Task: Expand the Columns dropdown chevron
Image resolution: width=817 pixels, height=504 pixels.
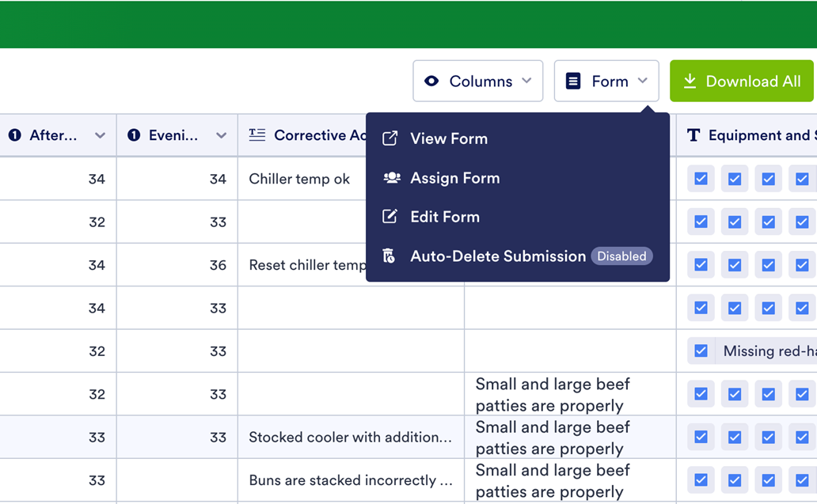Action: 526,81
